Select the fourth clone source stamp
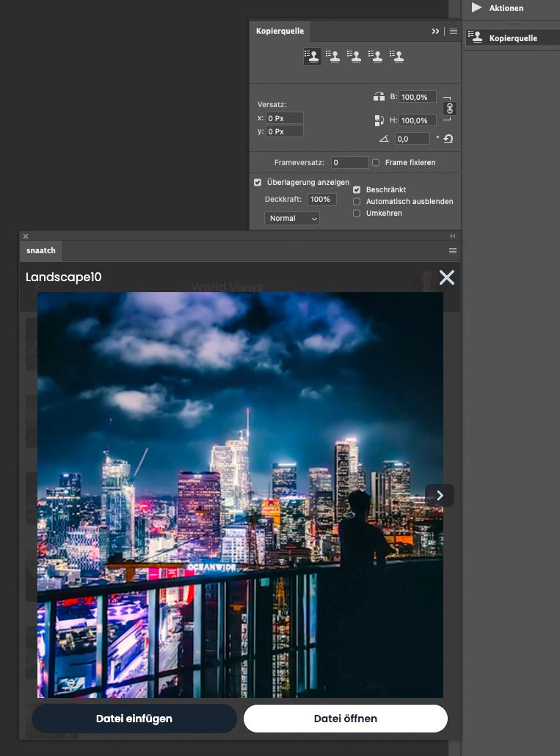This screenshot has width=560, height=756. pyautogui.click(x=376, y=56)
